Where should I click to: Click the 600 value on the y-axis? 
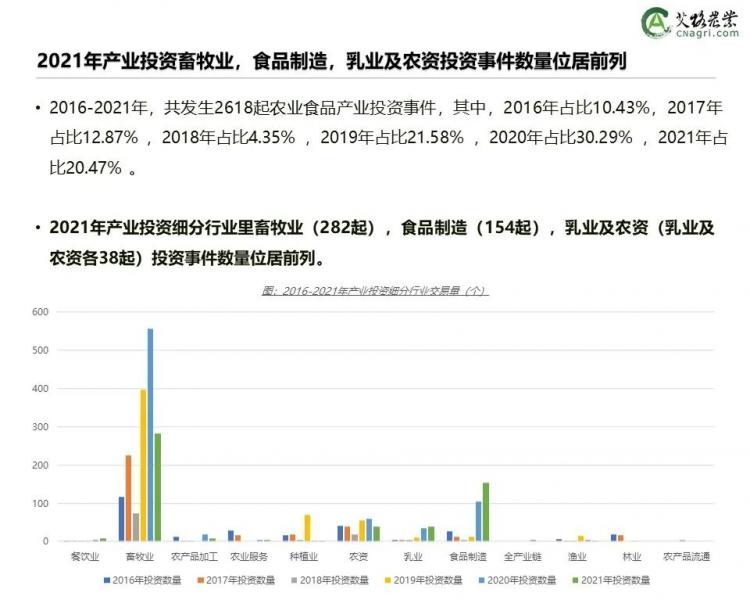[40, 312]
